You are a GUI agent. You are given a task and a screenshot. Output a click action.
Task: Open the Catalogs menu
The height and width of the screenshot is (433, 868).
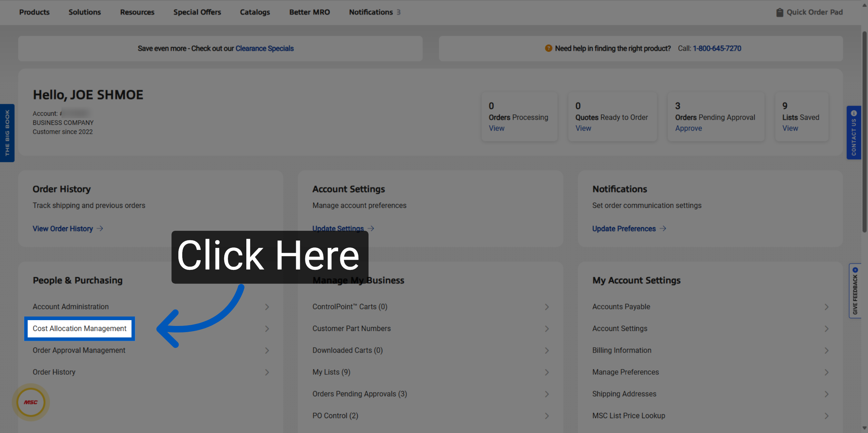pyautogui.click(x=255, y=12)
